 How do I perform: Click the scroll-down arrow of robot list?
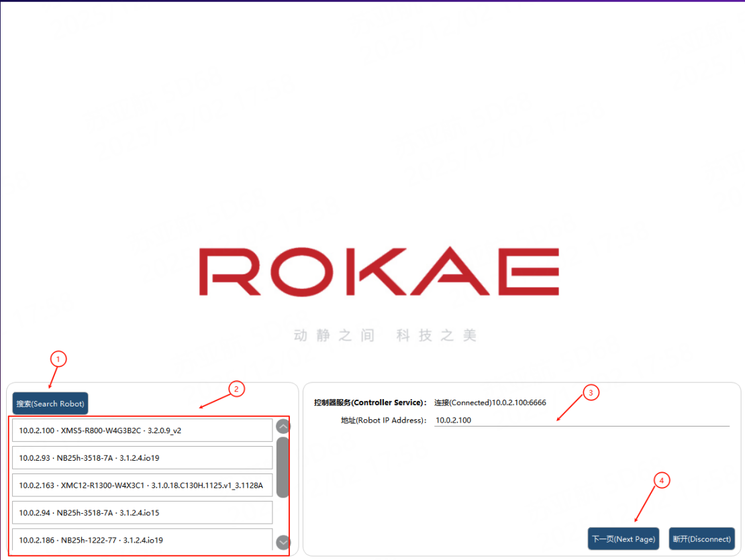pos(283,542)
